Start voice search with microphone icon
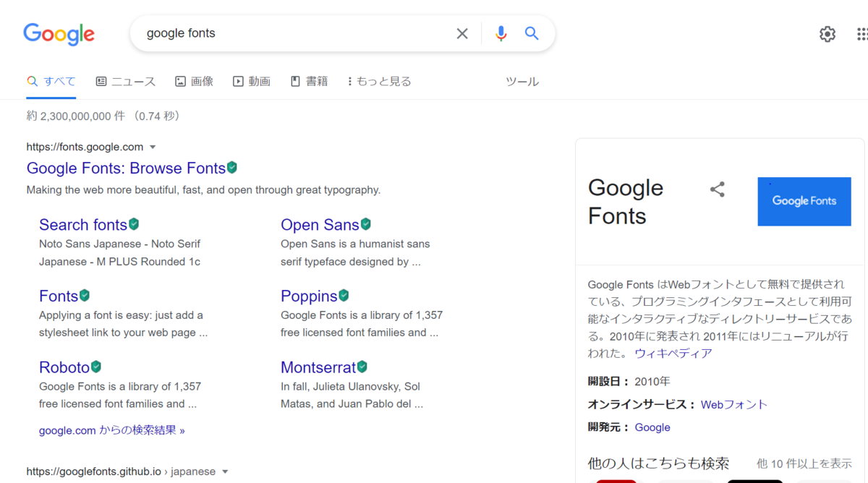The image size is (868, 483). (501, 33)
